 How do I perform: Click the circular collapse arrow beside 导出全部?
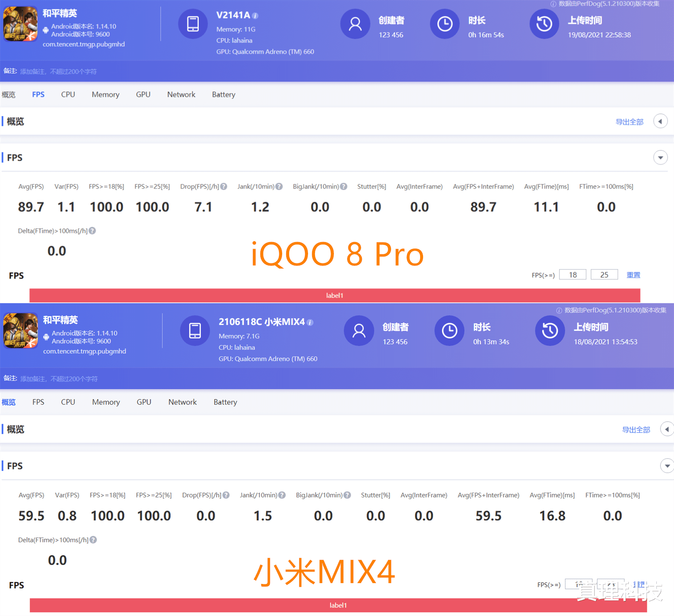pos(660,121)
